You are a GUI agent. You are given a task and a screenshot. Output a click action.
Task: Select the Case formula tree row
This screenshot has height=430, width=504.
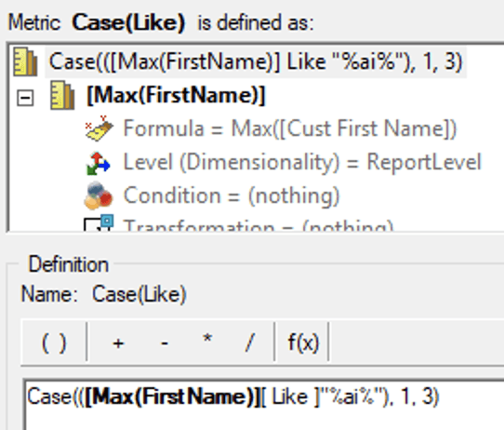click(256, 61)
